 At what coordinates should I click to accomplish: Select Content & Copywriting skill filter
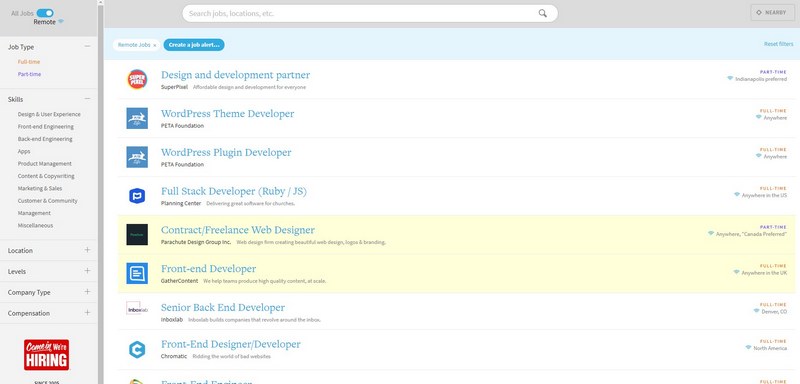click(x=46, y=176)
